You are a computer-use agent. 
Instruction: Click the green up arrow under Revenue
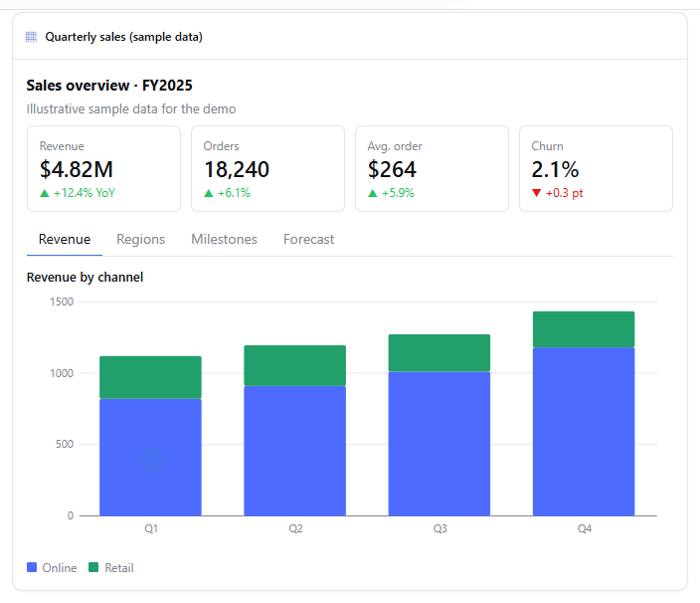[x=44, y=193]
